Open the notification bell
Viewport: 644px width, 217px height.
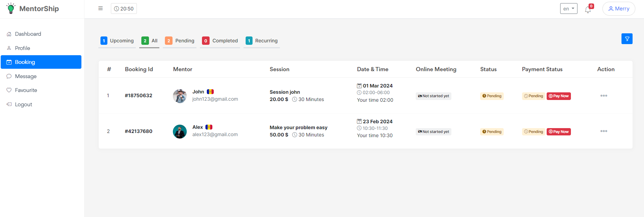click(588, 9)
